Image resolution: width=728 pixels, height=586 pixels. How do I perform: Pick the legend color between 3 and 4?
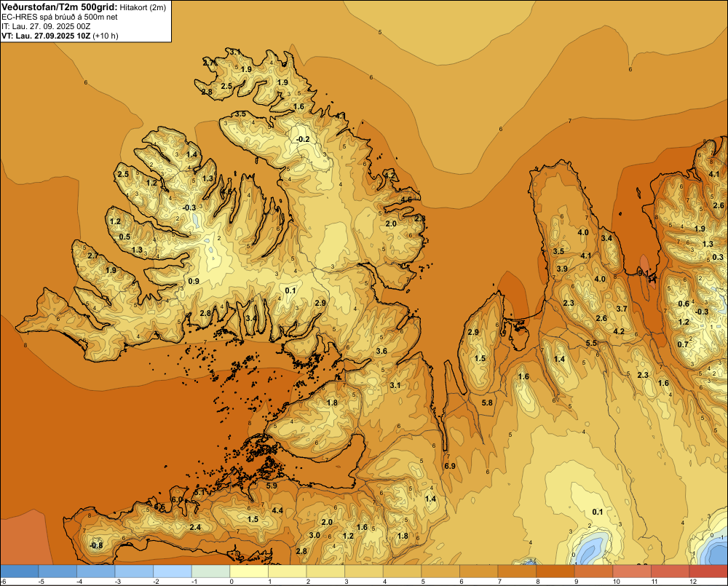364,571
